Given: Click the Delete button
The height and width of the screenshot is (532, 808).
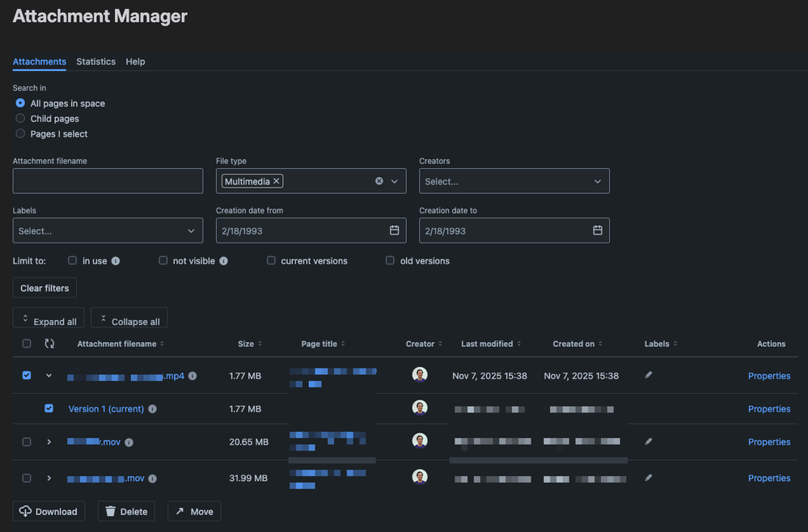Looking at the screenshot, I should point(126,512).
